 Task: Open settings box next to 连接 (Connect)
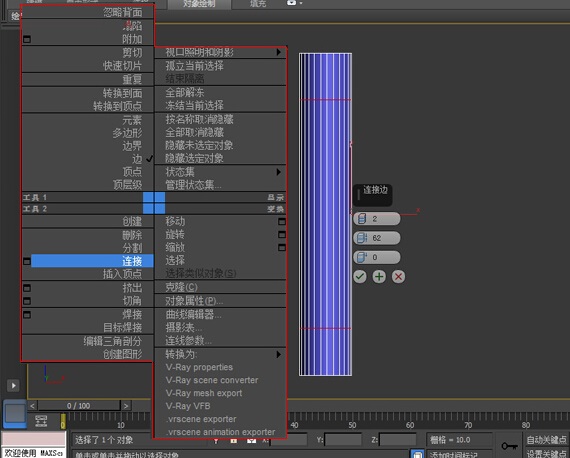pos(27,261)
